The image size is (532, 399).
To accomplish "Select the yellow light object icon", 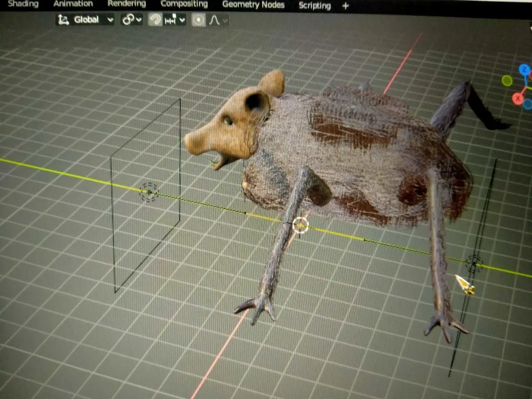I will click(x=465, y=285).
